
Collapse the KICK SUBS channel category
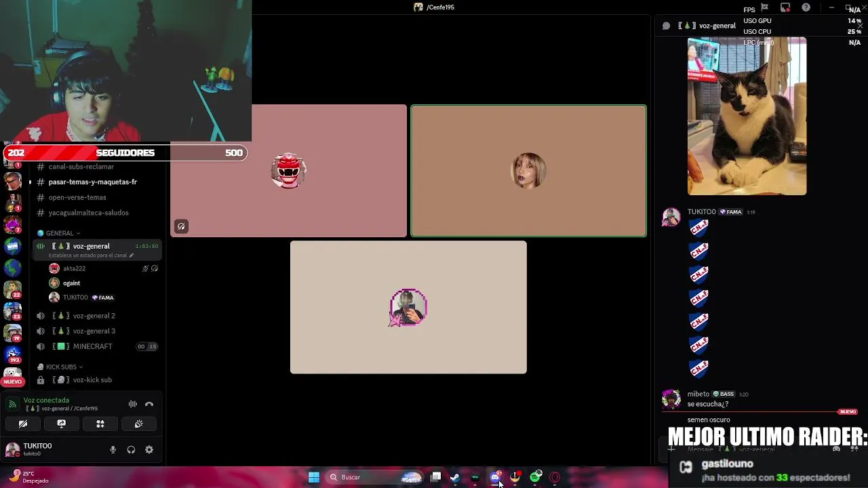[x=61, y=367]
